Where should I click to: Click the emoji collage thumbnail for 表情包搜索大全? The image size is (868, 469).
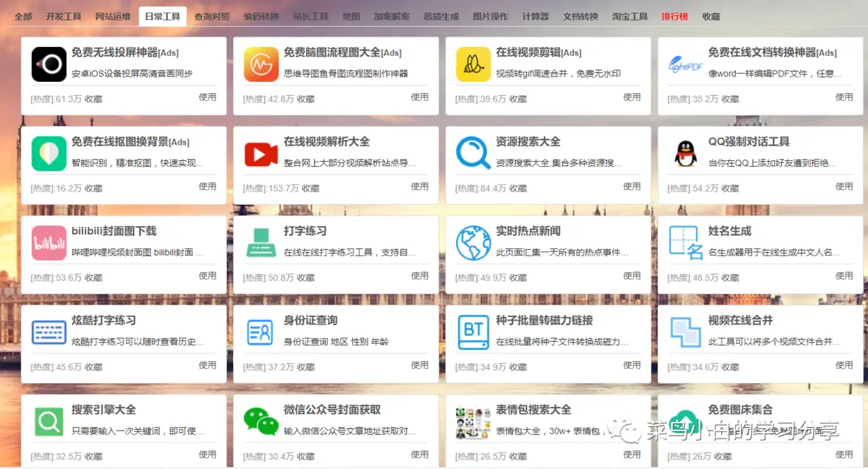click(x=473, y=423)
